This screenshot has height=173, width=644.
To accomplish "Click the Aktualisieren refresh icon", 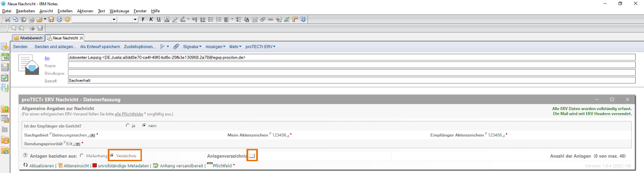I will (x=25, y=166).
